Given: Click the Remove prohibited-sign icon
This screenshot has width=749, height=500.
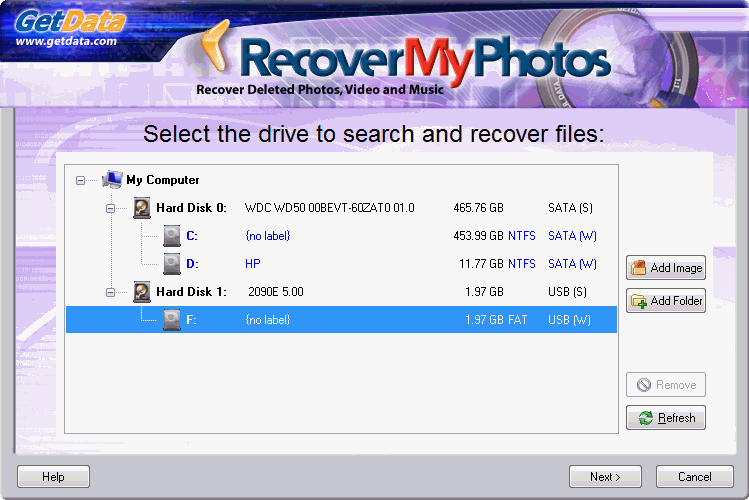Looking at the screenshot, I should 644,385.
